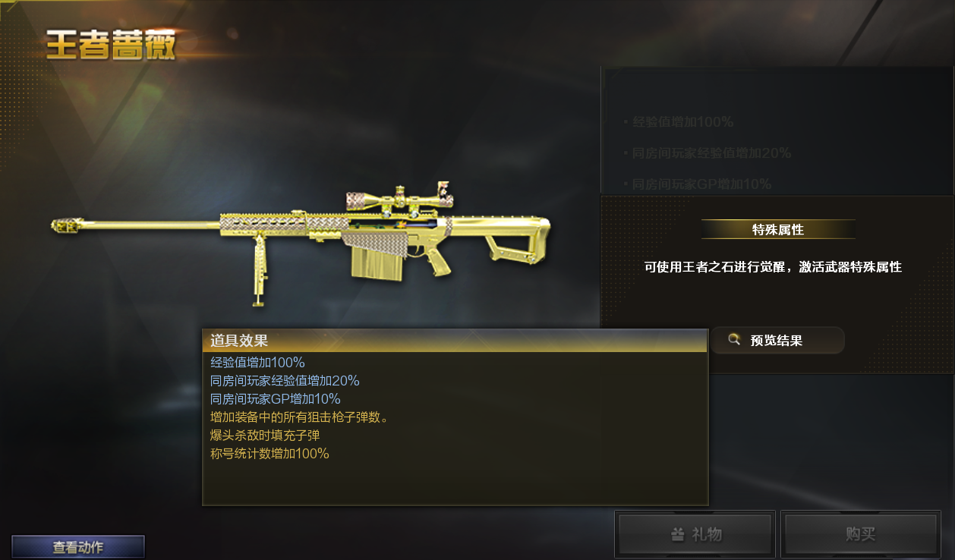The height and width of the screenshot is (560, 955).
Task: Click the rifle's pistol grip
Action: (x=437, y=263)
